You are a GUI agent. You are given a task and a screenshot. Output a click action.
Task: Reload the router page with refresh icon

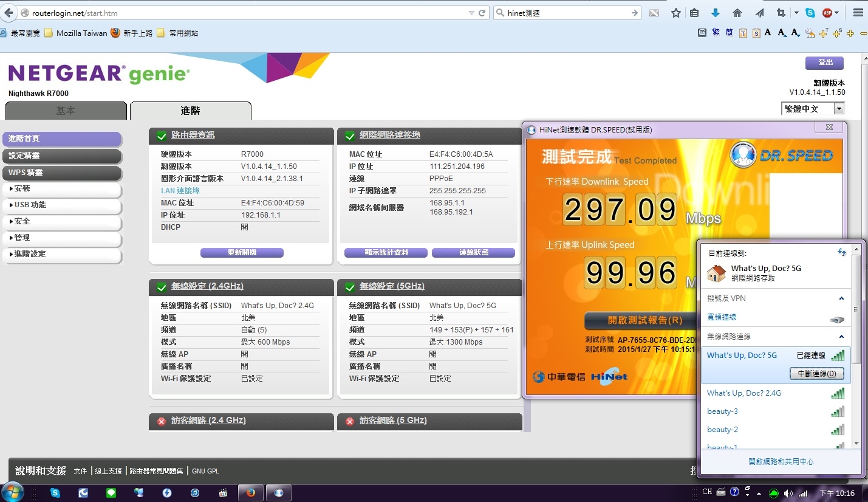(x=482, y=13)
